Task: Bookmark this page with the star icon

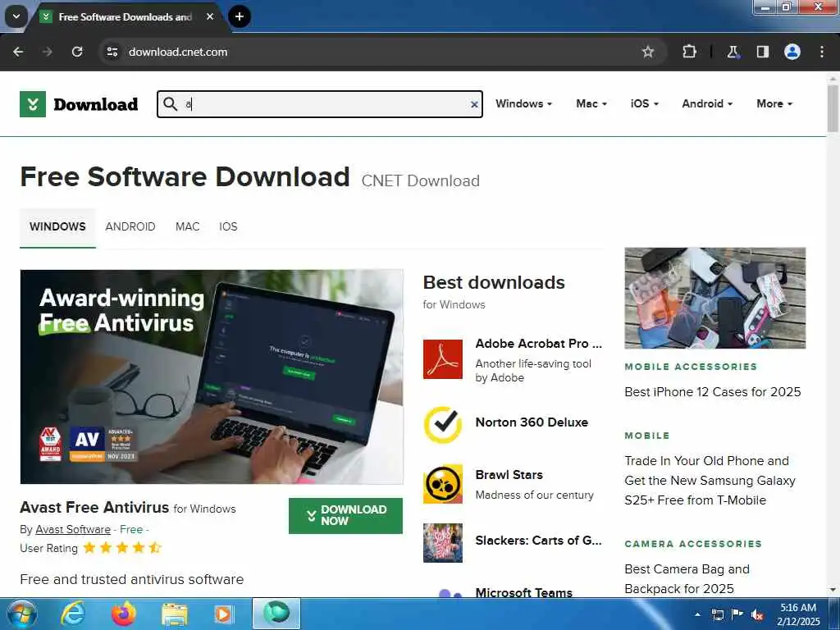Action: [648, 52]
